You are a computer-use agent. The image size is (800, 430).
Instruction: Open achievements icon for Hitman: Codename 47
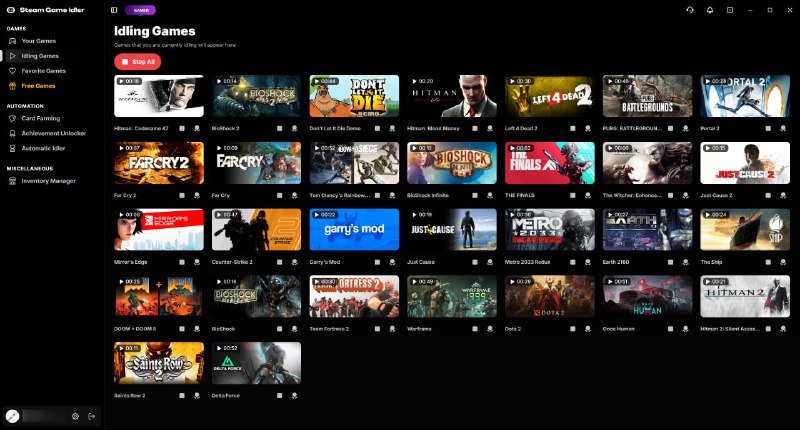(x=197, y=129)
